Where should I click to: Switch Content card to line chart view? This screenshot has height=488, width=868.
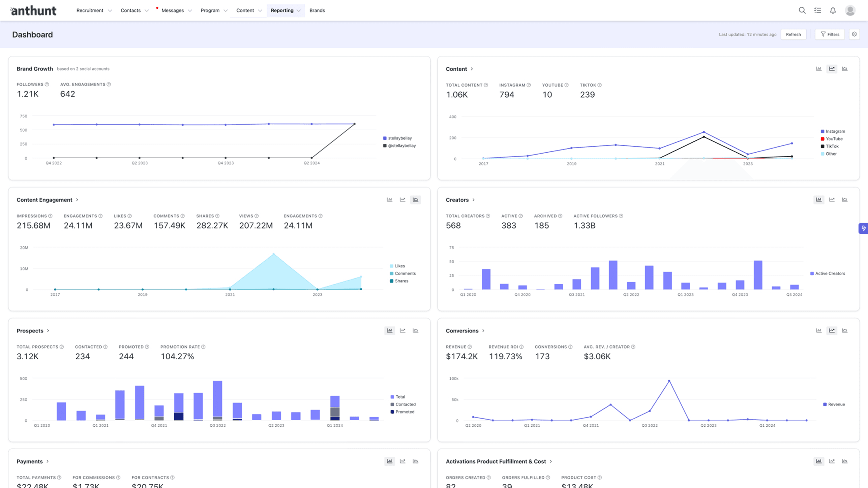click(x=832, y=69)
